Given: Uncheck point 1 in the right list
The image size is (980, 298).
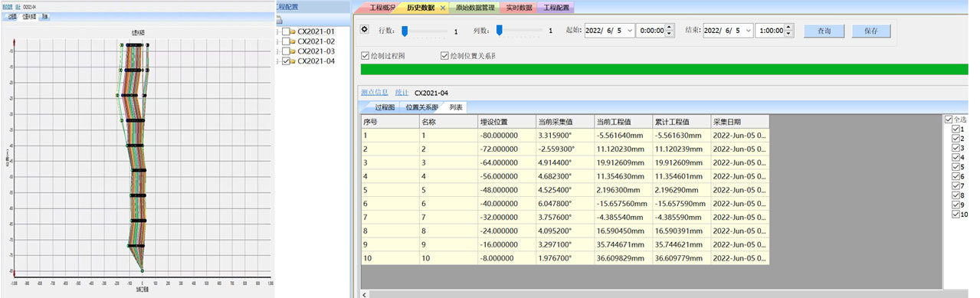Looking at the screenshot, I should [955, 129].
